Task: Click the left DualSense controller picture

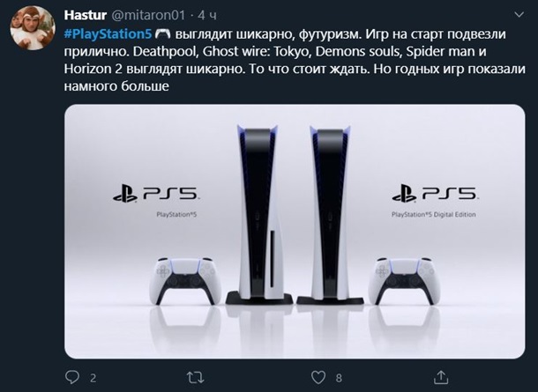Action: click(186, 281)
